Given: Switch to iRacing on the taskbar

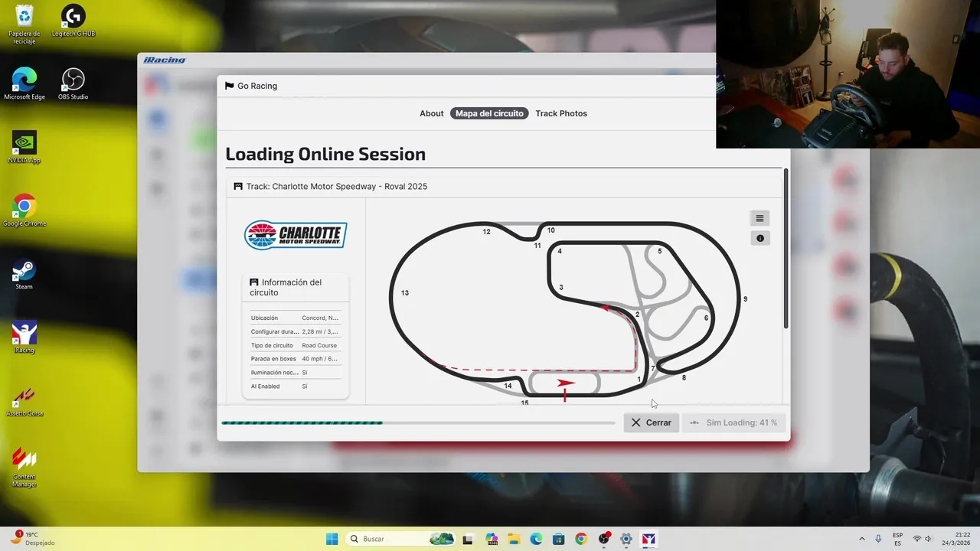Looking at the screenshot, I should click(x=648, y=539).
